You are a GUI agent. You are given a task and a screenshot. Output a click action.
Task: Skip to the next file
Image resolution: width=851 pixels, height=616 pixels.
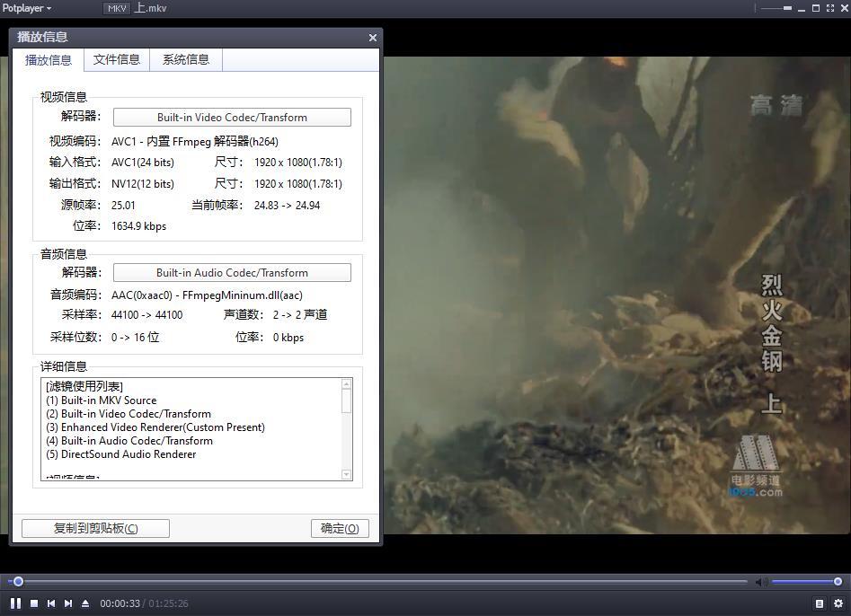point(68,603)
